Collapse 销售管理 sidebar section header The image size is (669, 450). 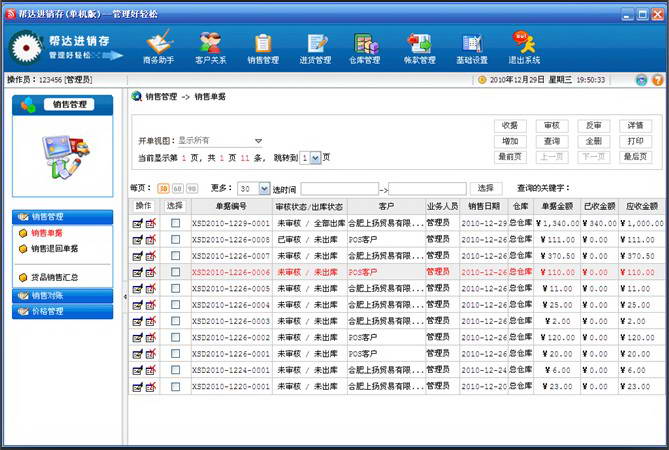[x=62, y=217]
